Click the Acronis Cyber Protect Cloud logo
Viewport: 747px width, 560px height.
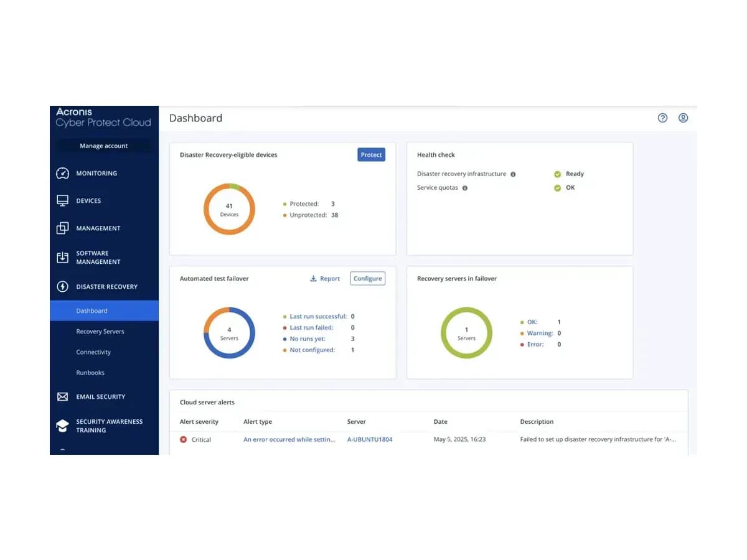click(x=103, y=117)
